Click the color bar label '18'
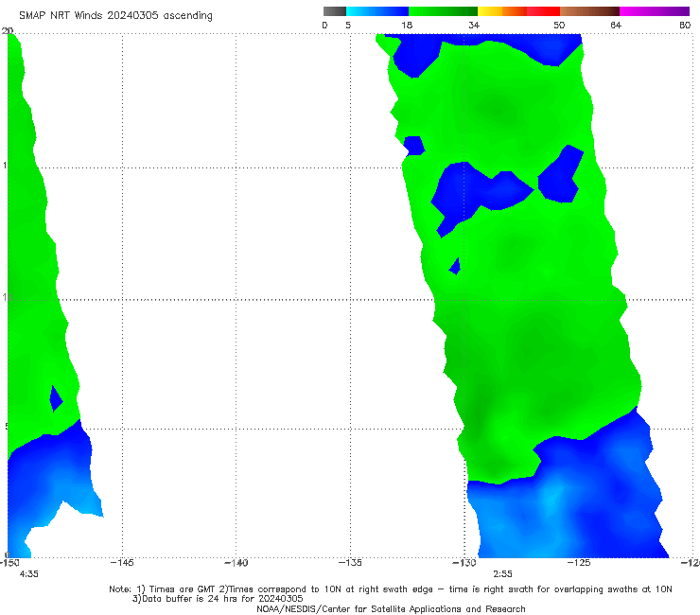The height and width of the screenshot is (615, 700). (x=407, y=25)
